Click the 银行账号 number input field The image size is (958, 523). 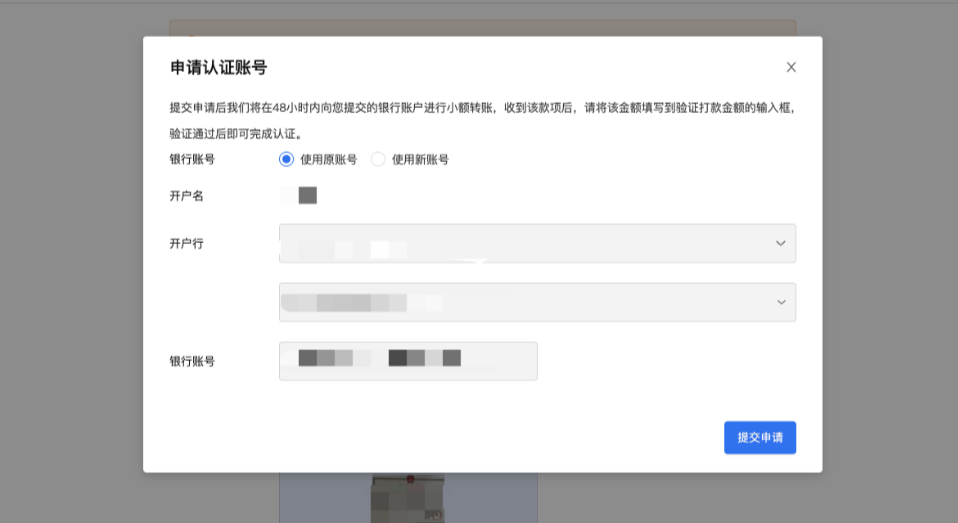pos(408,361)
